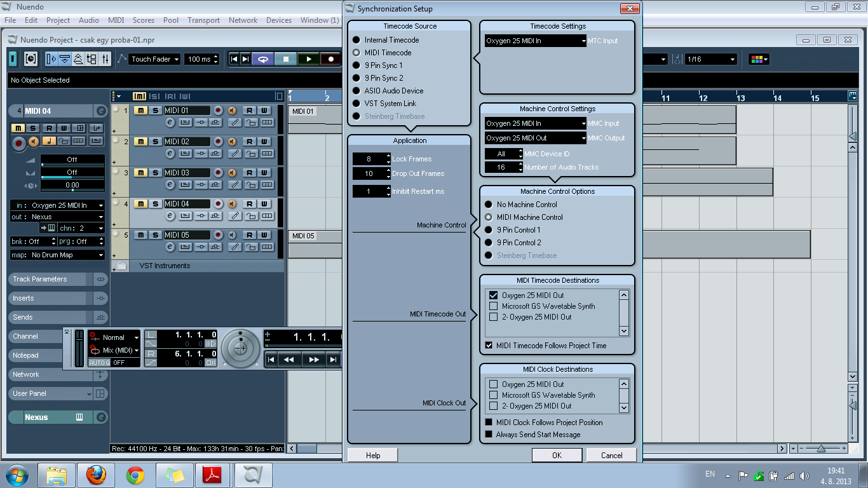Open the MMC Output device dropdown

pos(536,138)
